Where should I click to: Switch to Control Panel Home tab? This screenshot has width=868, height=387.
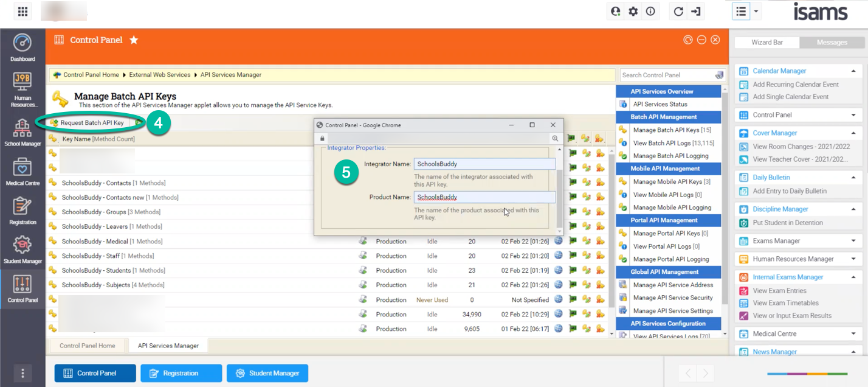point(87,346)
